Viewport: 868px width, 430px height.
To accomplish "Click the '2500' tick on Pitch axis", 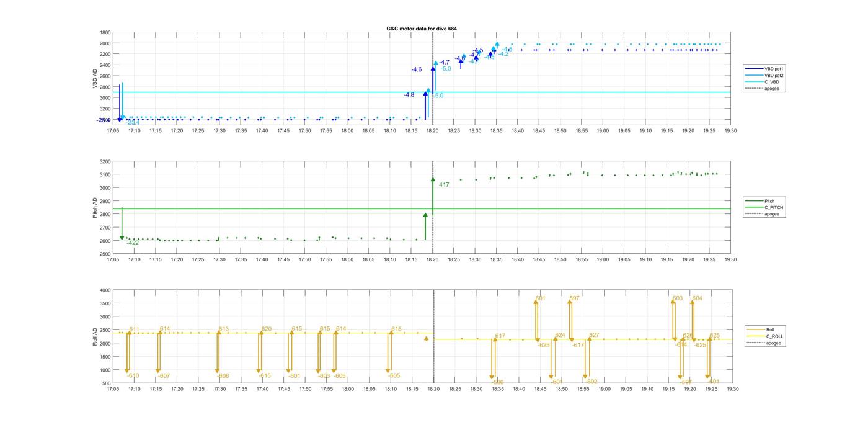I will [x=105, y=254].
